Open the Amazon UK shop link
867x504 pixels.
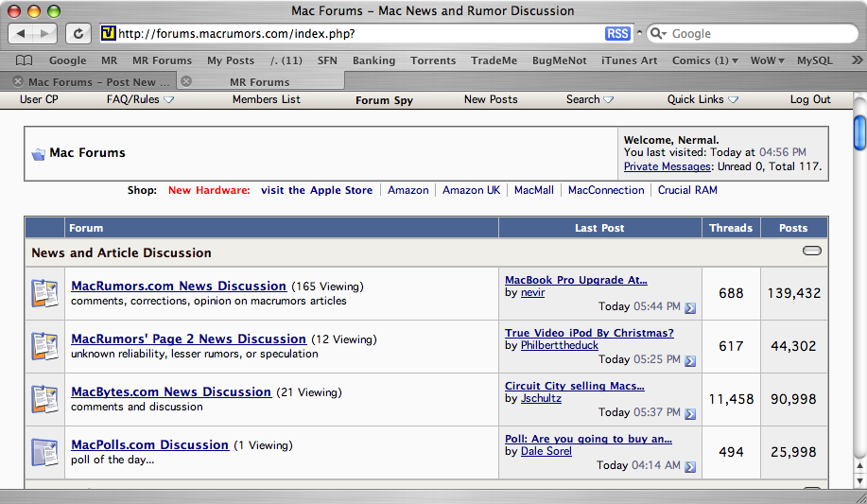coord(471,190)
